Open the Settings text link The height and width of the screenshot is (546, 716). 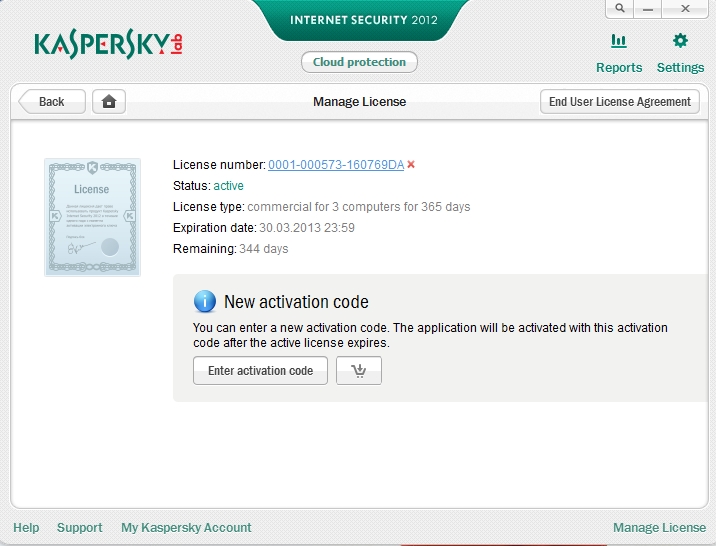click(x=680, y=68)
